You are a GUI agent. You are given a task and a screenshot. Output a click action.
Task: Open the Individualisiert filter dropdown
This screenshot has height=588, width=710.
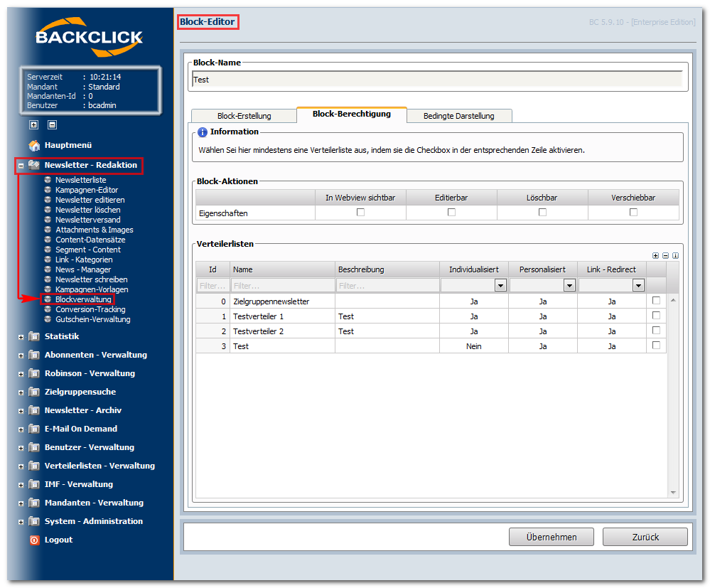[500, 285]
